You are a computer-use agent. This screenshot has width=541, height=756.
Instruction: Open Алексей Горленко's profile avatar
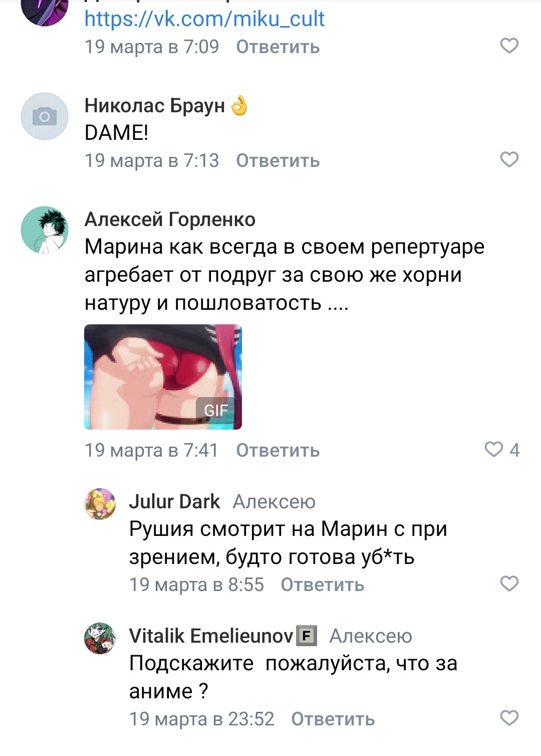click(45, 230)
